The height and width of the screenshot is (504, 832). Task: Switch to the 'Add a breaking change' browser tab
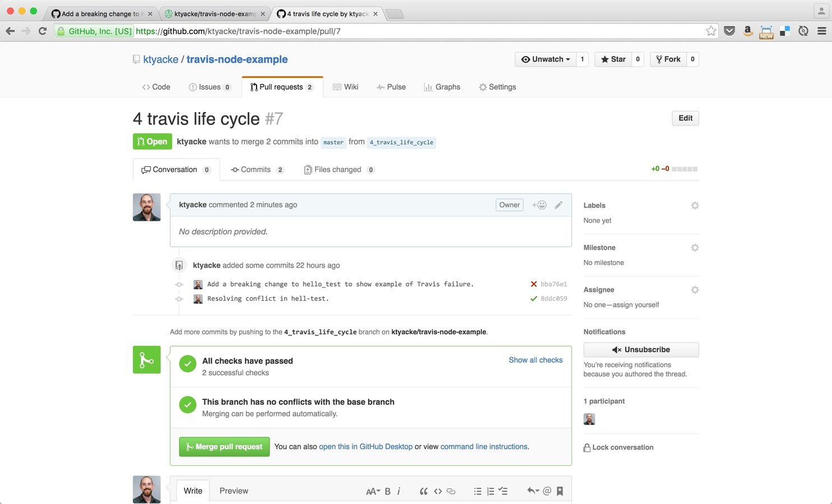pos(102,13)
